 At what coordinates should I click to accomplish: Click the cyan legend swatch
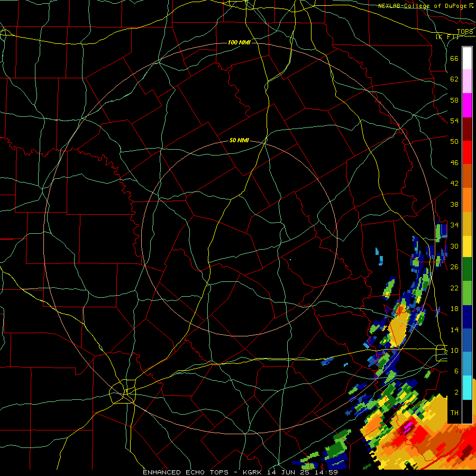pos(467,388)
